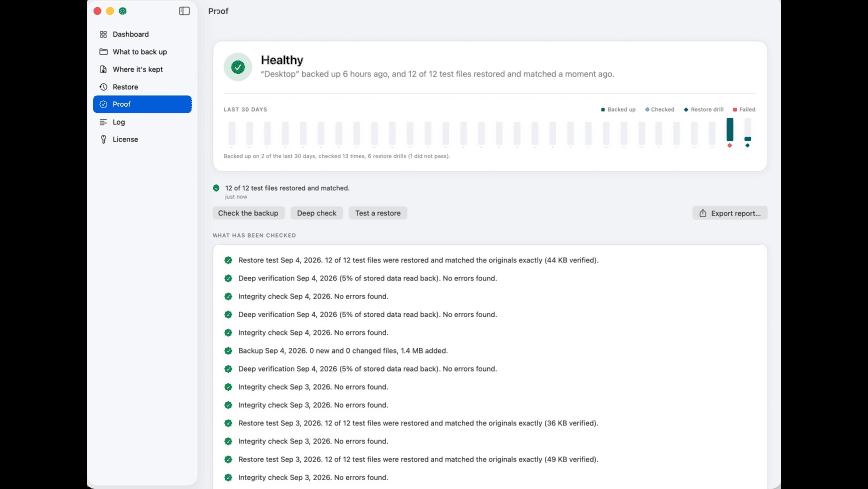This screenshot has width=868, height=489.
Task: Click the share icon in Export report
Action: click(x=703, y=213)
